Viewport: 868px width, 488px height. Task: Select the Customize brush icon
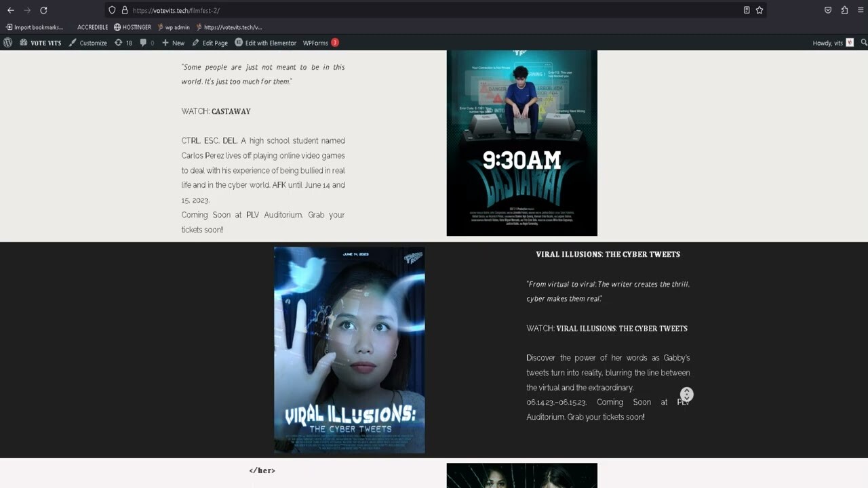click(74, 43)
